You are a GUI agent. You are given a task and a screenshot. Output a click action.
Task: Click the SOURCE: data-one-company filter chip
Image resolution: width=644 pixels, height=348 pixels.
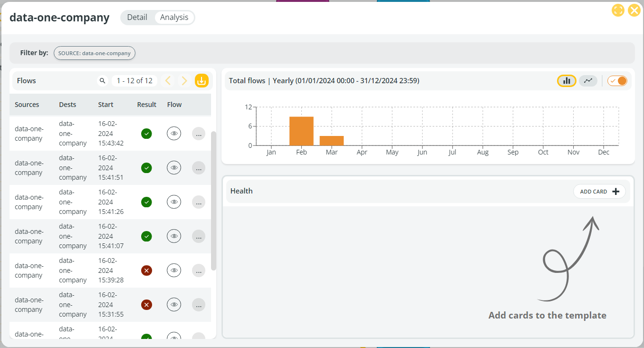point(95,53)
